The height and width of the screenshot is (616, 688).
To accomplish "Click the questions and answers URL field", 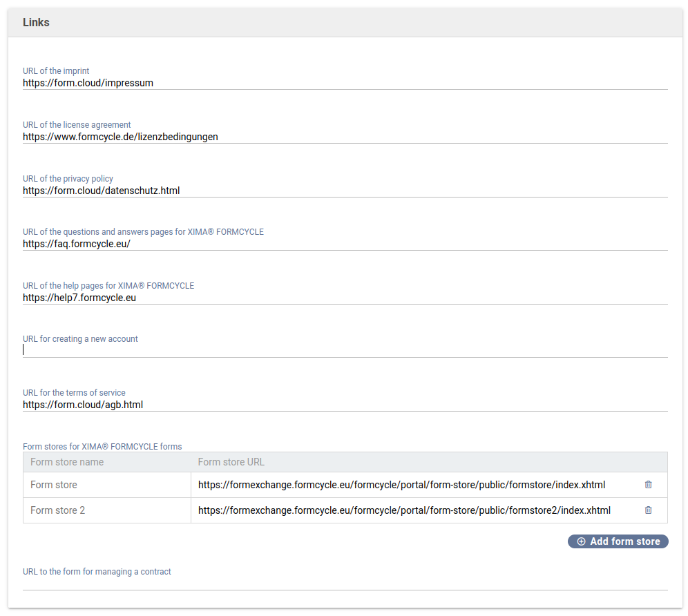I will 344,244.
